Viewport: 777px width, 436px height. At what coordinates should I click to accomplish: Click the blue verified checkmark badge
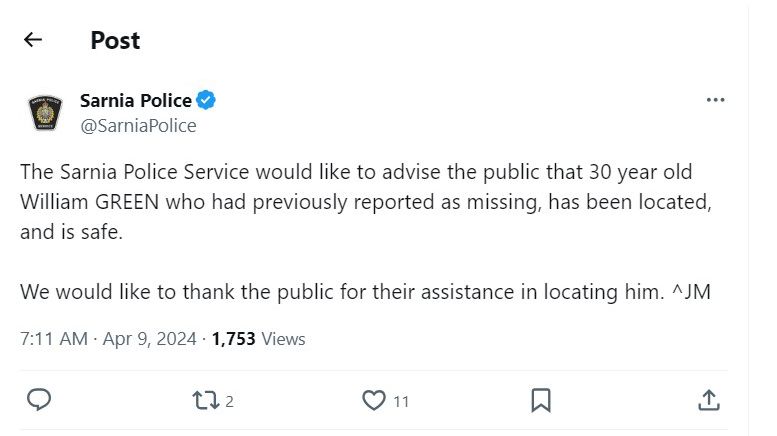pos(207,100)
